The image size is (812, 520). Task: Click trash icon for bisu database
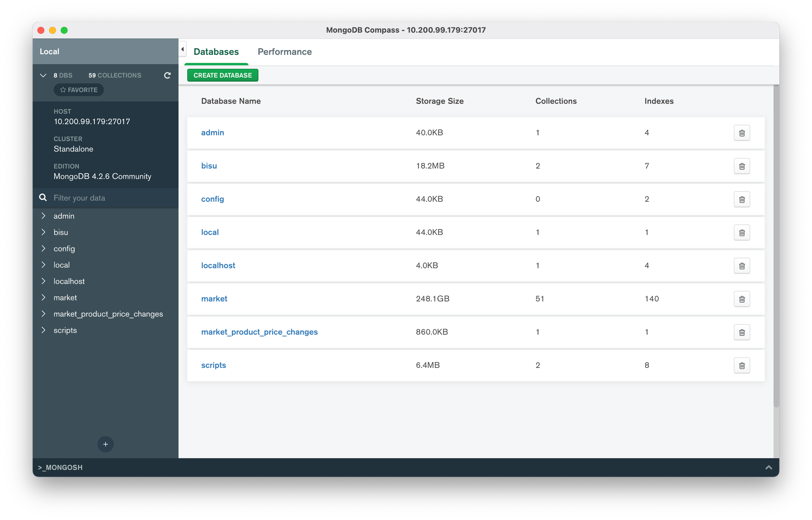[x=742, y=166]
